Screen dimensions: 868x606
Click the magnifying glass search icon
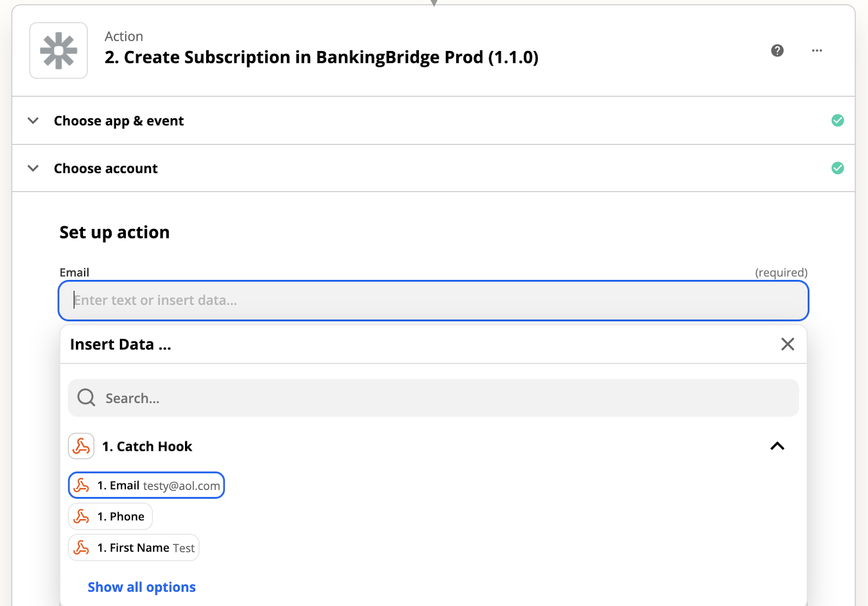86,398
